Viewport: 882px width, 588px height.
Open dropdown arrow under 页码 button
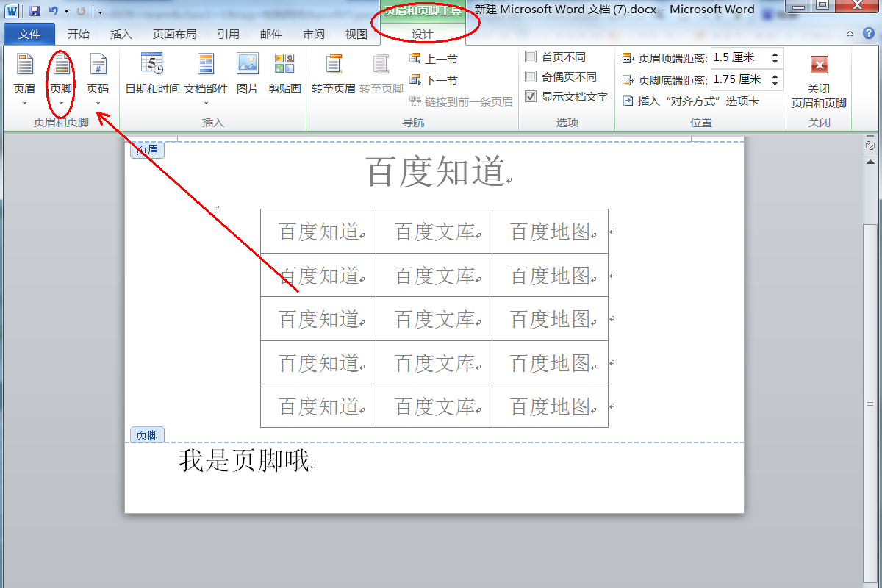(98, 104)
